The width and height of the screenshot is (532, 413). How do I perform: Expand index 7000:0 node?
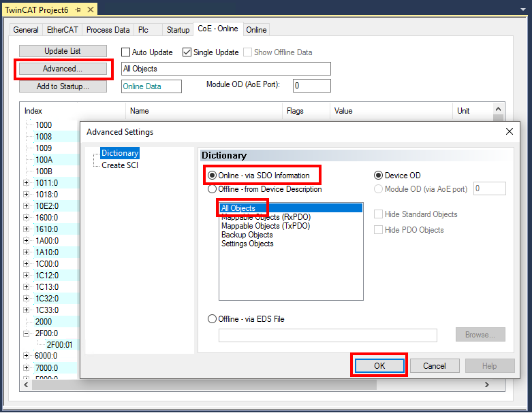click(26, 367)
